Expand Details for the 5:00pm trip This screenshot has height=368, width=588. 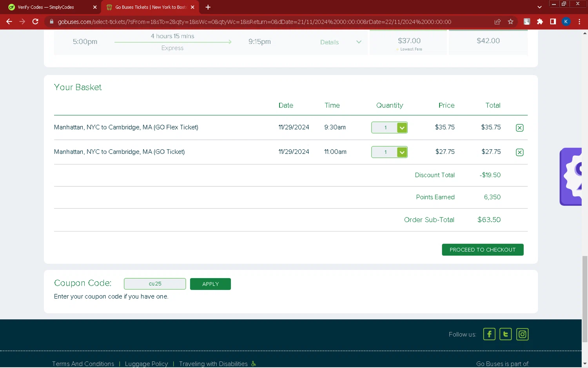(340, 42)
